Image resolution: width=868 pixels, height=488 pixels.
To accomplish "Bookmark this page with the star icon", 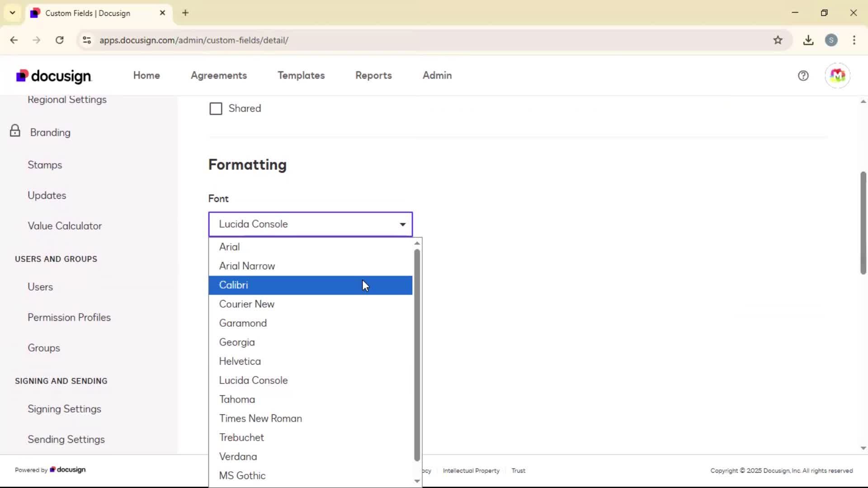I will click(778, 40).
